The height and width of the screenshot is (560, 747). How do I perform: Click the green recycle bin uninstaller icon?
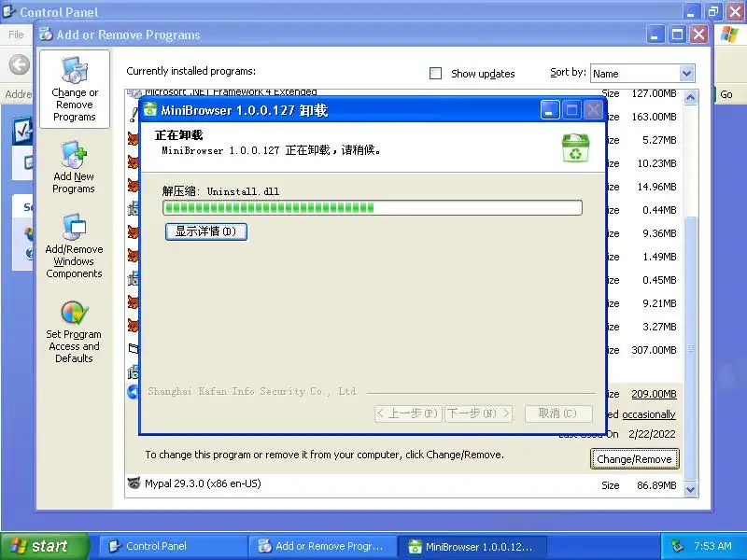575,147
